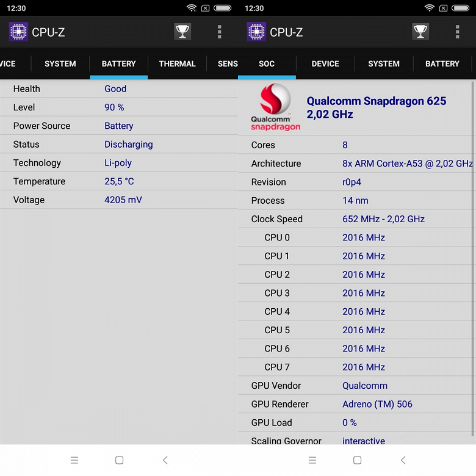Tap the Power Source value 'Battery'

coord(119,126)
